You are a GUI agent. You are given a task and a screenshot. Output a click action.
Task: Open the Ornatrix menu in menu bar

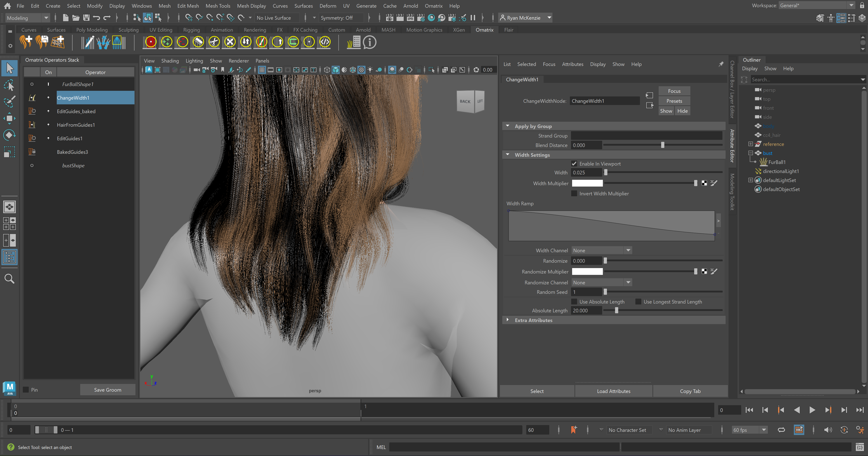pos(433,6)
